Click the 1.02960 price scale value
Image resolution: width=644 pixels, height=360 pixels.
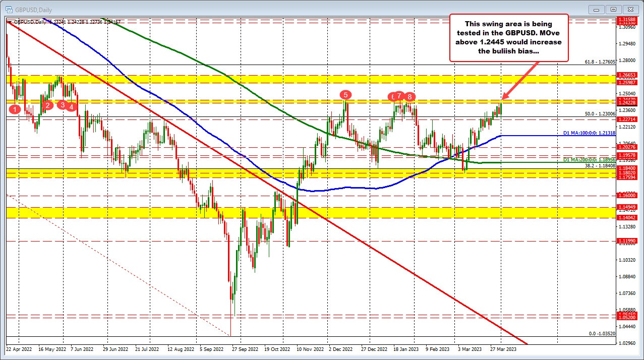coord(627,343)
